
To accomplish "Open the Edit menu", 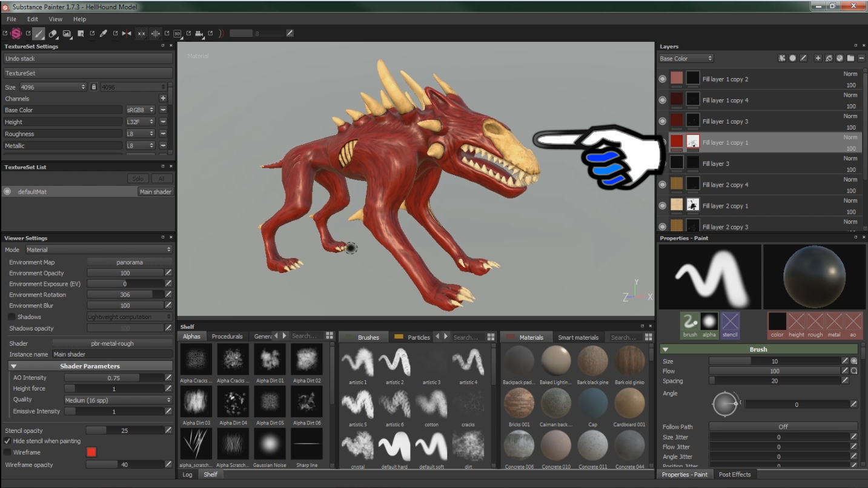I will 32,19.
